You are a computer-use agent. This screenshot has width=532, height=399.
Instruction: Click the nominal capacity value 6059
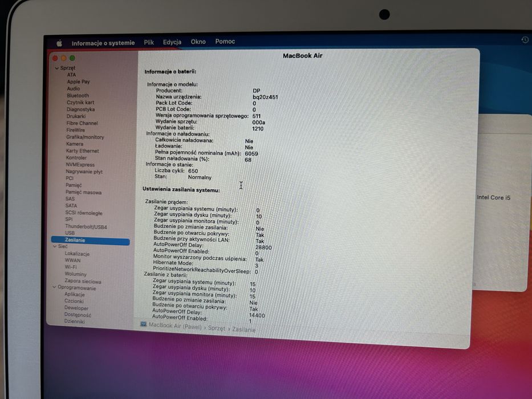tap(251, 154)
